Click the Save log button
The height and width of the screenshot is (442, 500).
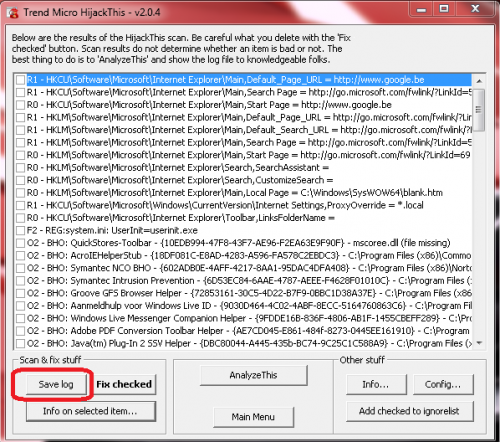pyautogui.click(x=56, y=384)
